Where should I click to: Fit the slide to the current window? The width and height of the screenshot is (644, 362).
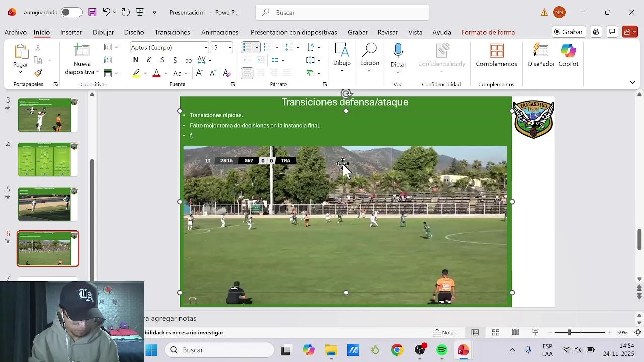638,332
